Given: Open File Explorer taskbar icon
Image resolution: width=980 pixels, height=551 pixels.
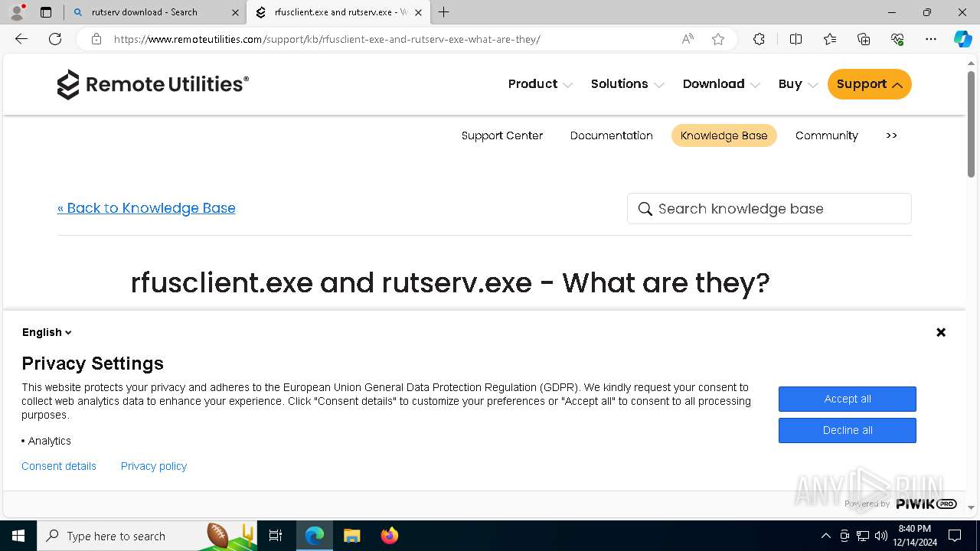Looking at the screenshot, I should (351, 536).
